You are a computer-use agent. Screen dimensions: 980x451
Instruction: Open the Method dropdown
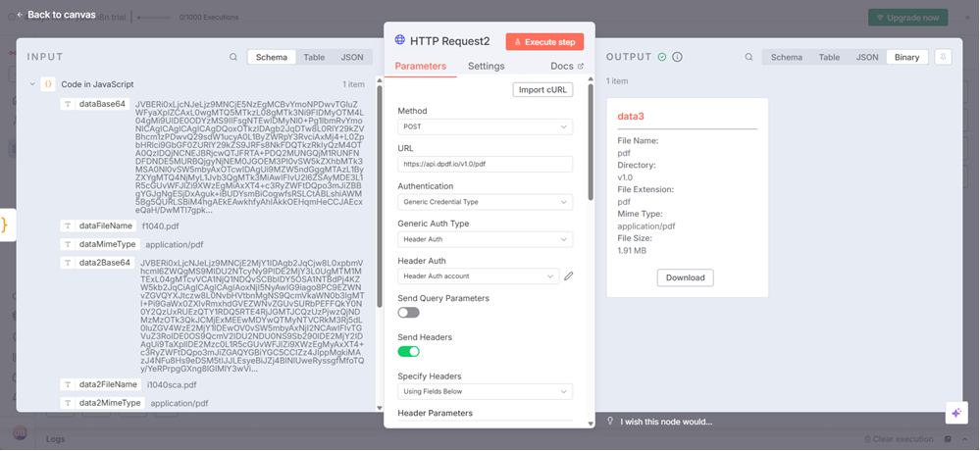point(485,126)
